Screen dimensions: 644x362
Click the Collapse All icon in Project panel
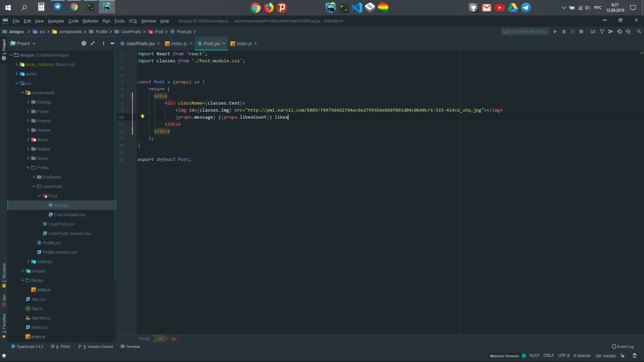[93, 43]
